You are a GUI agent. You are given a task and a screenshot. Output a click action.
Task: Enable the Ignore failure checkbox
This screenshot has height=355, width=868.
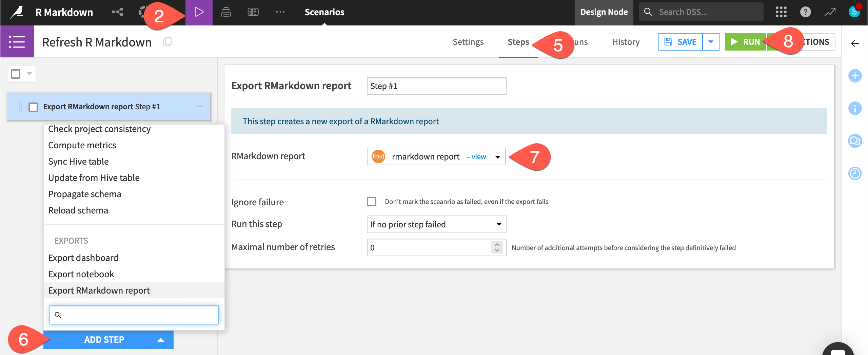coord(372,202)
